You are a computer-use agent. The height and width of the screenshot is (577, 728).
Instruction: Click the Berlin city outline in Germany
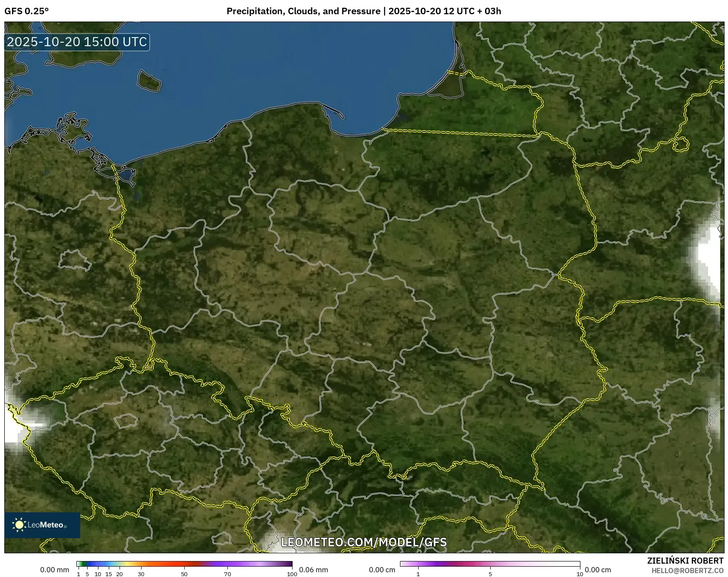74,260
